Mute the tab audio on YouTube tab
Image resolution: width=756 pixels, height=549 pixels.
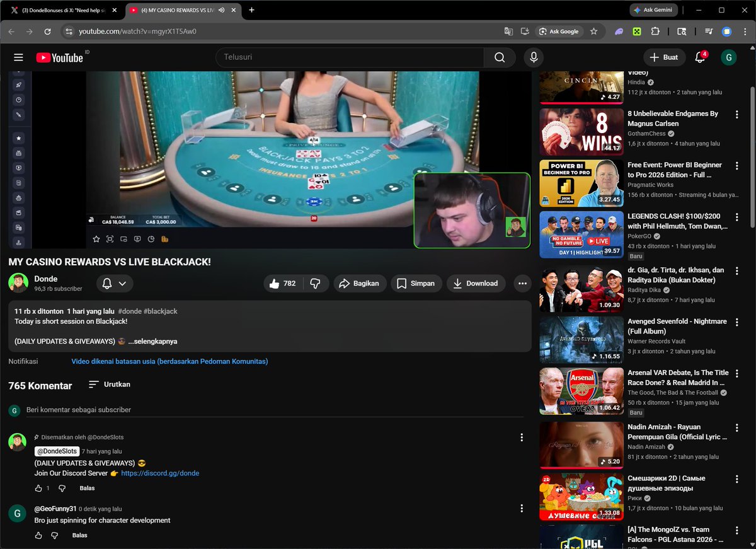tap(222, 10)
